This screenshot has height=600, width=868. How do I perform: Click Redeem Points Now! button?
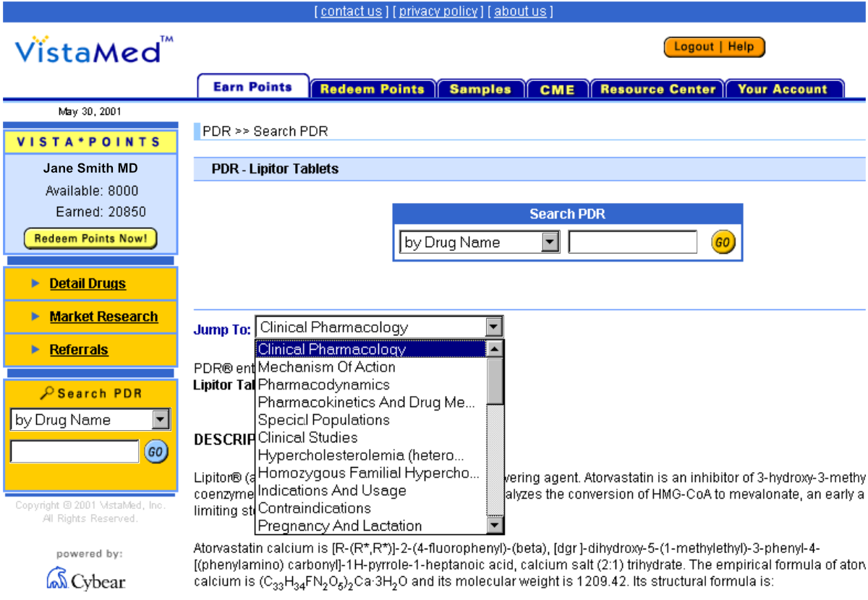pos(90,239)
